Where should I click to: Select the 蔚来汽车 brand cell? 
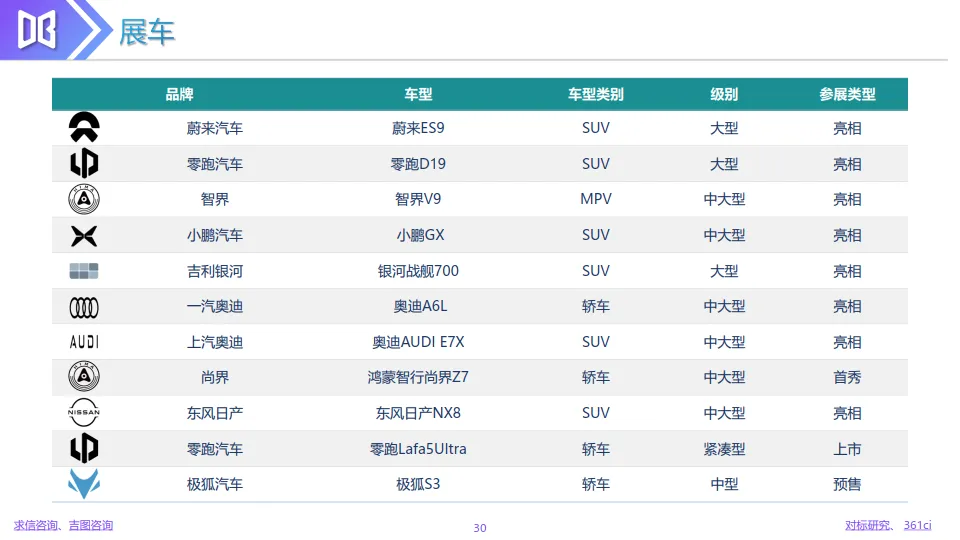click(215, 128)
